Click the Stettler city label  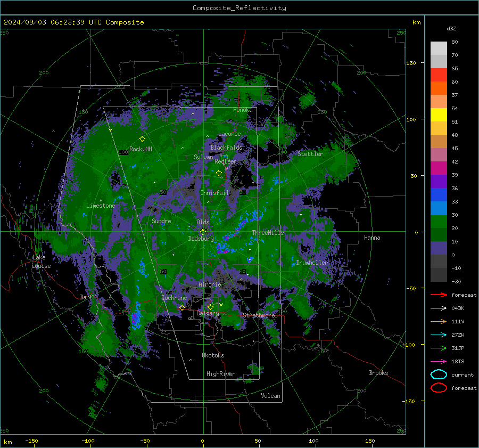click(x=310, y=154)
